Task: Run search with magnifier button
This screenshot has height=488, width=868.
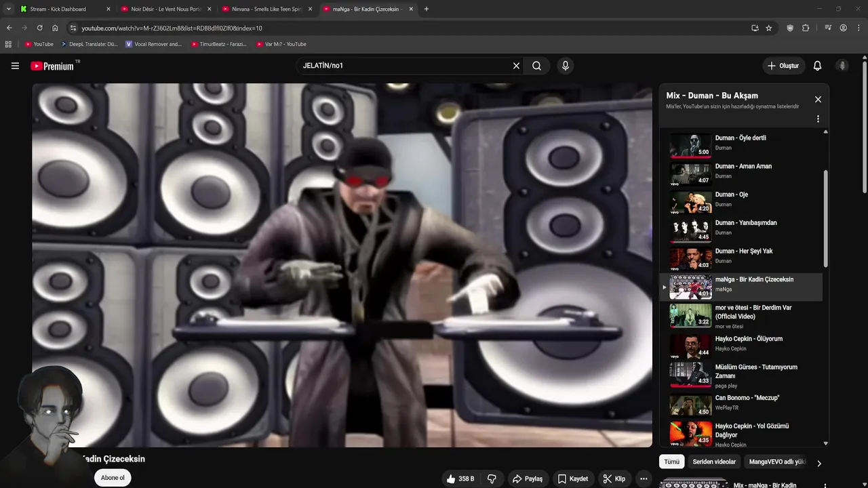Action: click(x=536, y=66)
